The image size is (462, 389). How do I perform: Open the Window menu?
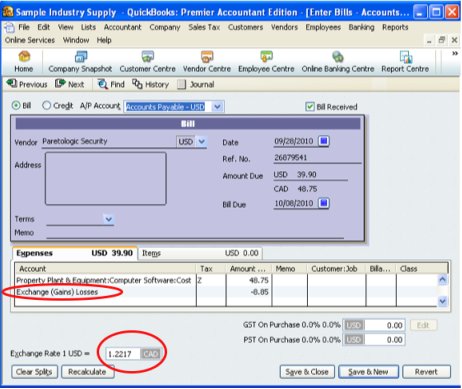(x=76, y=40)
